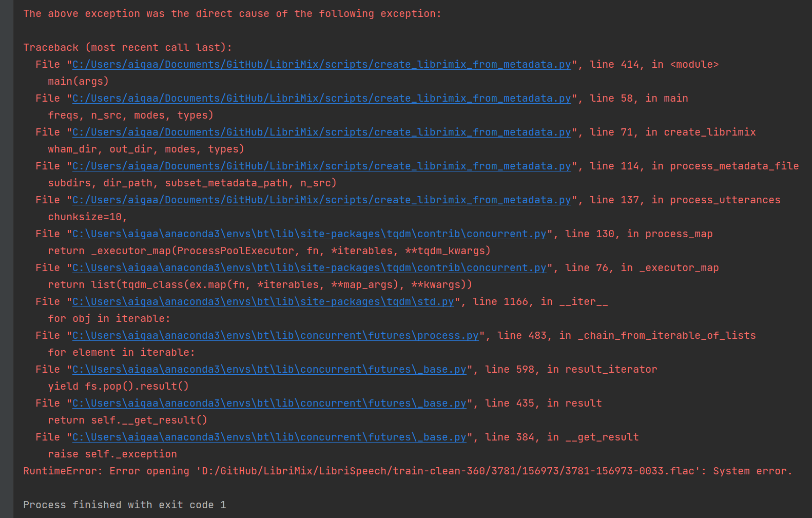Open file link for line 137 in process_utterances

coord(321,200)
